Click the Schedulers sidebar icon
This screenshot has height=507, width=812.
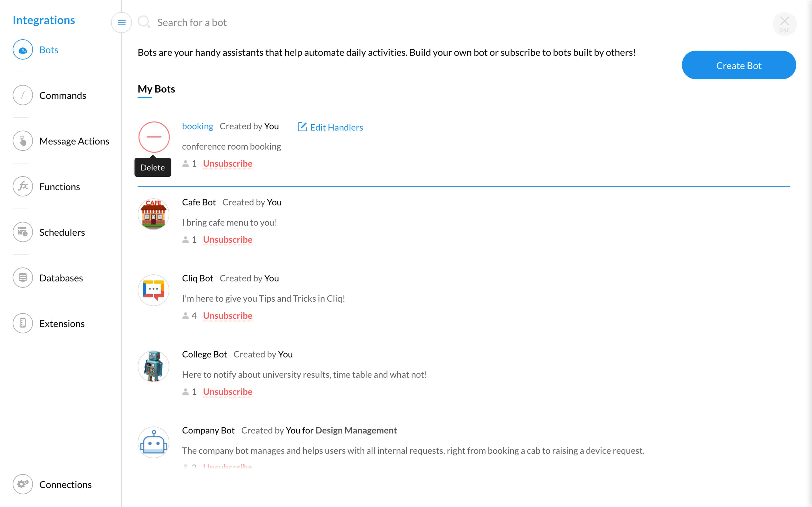coord(23,232)
